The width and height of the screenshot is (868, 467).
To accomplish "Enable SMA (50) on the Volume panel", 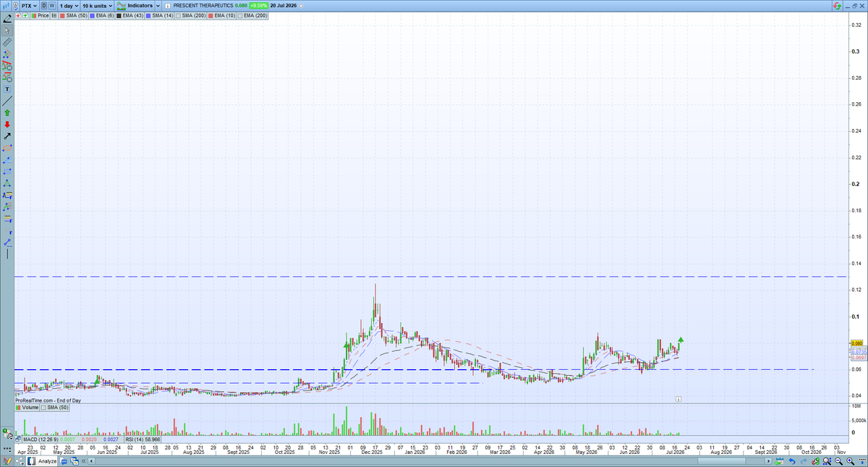I will pyautogui.click(x=56, y=407).
